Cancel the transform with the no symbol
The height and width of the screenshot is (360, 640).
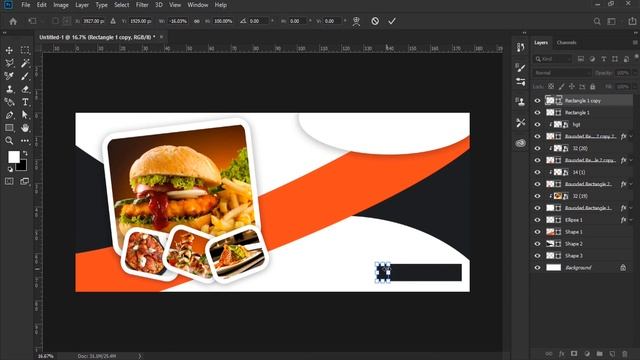[x=375, y=21]
